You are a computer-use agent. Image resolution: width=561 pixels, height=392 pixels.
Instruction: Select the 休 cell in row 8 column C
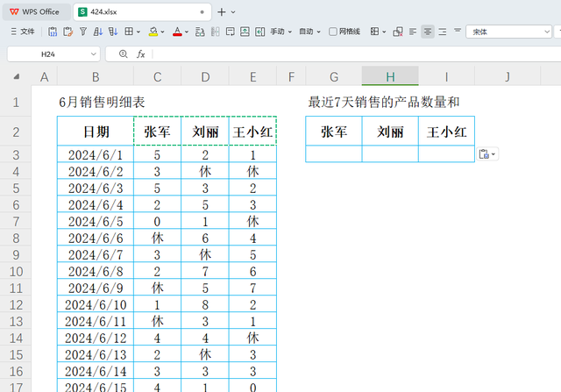[x=158, y=238]
